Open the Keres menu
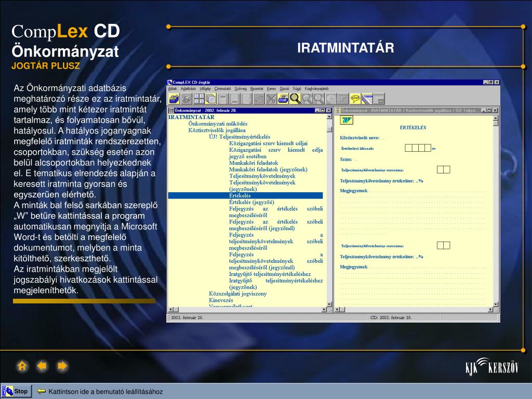 [x=271, y=88]
